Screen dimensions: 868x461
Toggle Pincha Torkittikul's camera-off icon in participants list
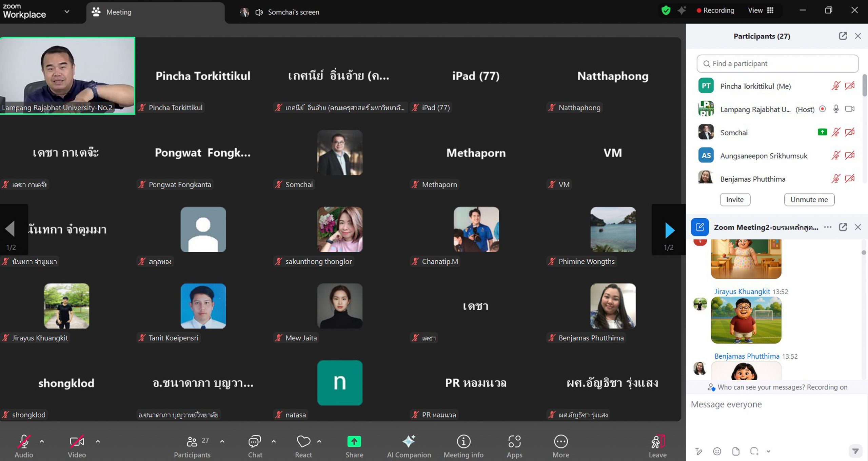tap(850, 86)
